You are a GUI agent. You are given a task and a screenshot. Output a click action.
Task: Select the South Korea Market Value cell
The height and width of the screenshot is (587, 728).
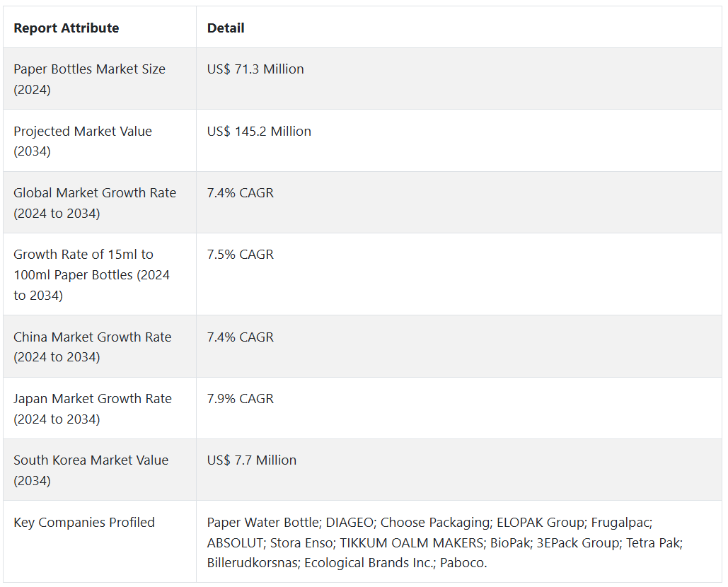[99, 470]
